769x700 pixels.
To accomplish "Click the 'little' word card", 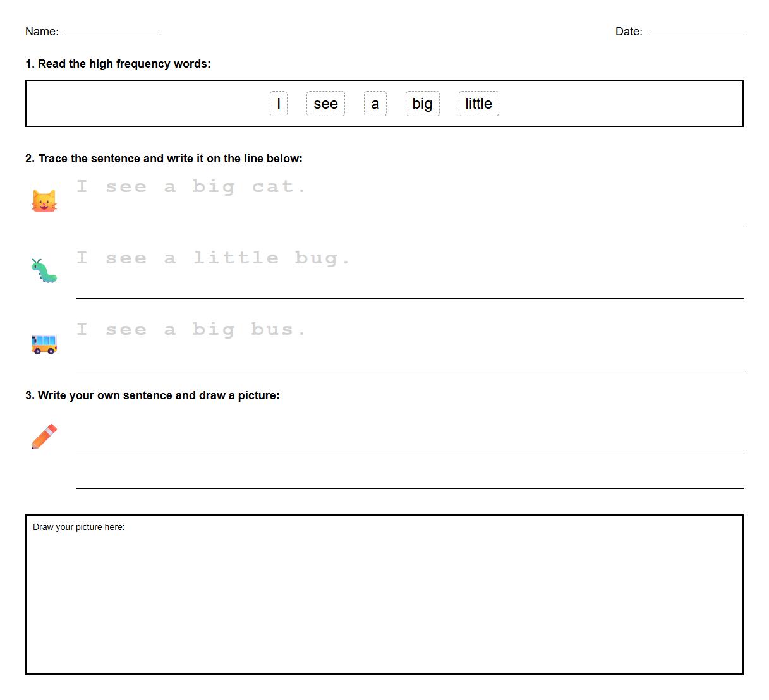I will click(x=478, y=103).
